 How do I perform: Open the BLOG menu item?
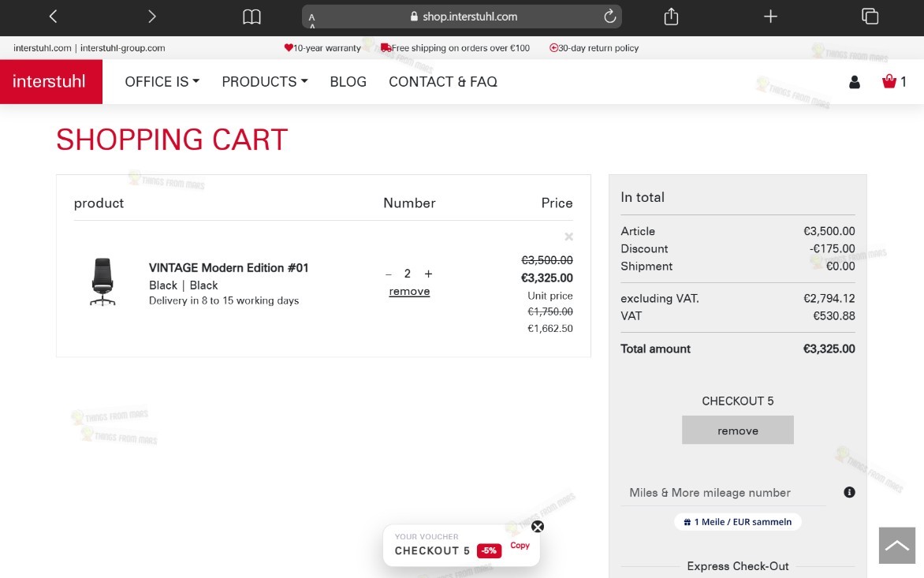(x=348, y=82)
